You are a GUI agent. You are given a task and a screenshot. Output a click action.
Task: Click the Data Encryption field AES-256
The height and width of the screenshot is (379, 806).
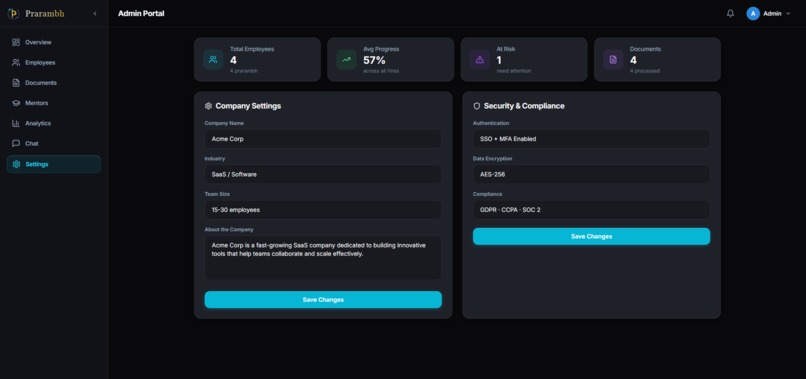click(x=591, y=174)
